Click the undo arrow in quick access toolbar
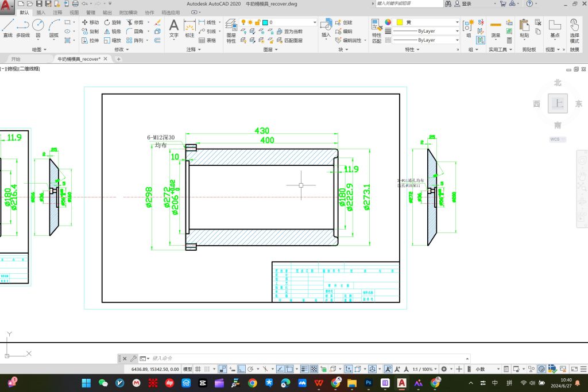Screen dimensions: 588x392 click(85, 4)
